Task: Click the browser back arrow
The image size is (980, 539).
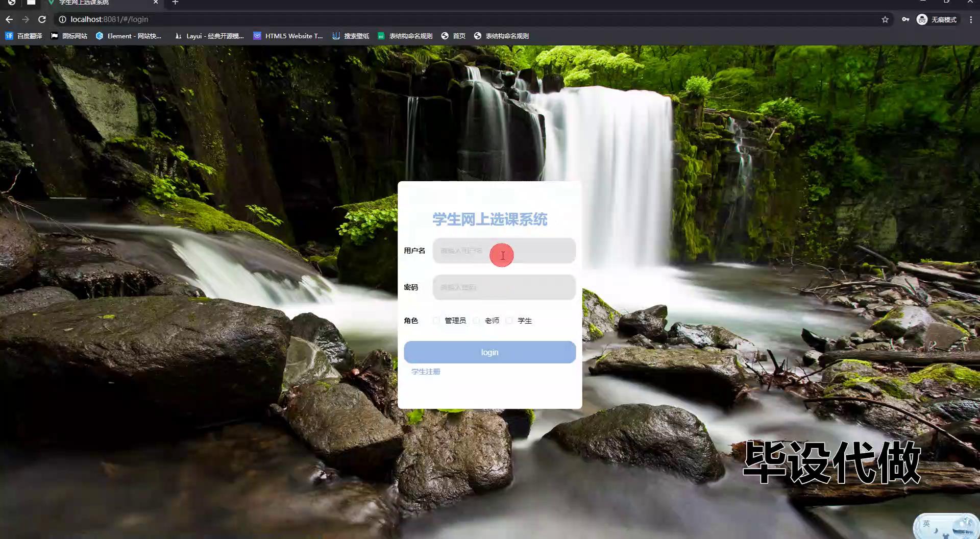Action: point(9,19)
